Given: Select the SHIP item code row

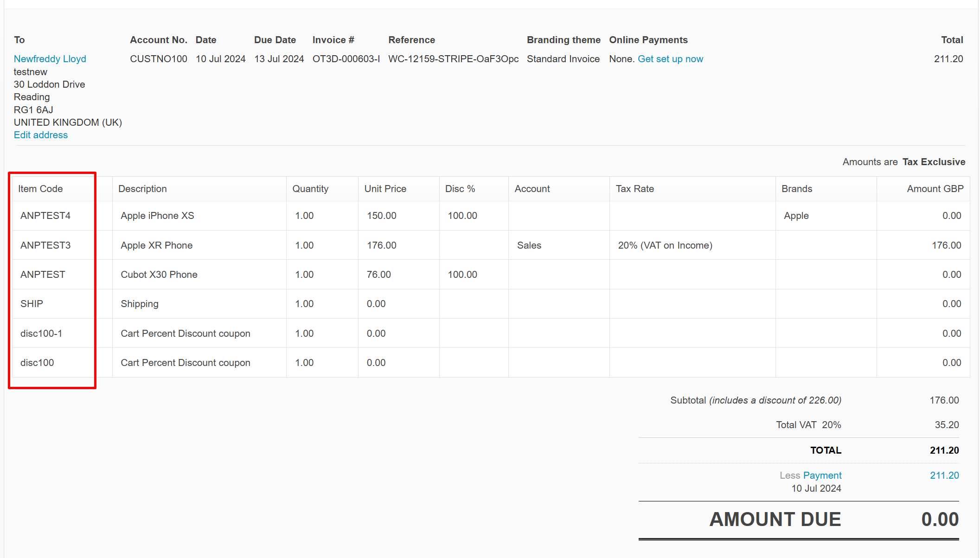Looking at the screenshot, I should click(32, 304).
